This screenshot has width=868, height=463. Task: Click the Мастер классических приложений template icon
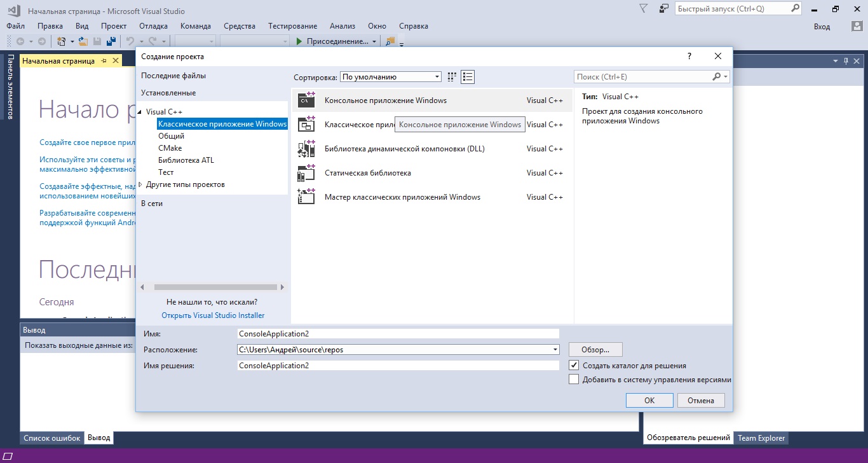click(x=306, y=197)
